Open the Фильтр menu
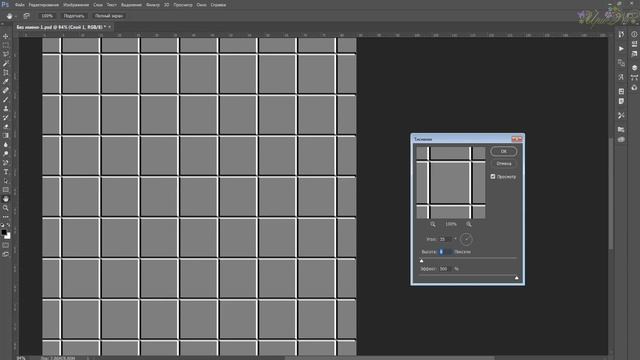The image size is (640, 360). tap(153, 5)
